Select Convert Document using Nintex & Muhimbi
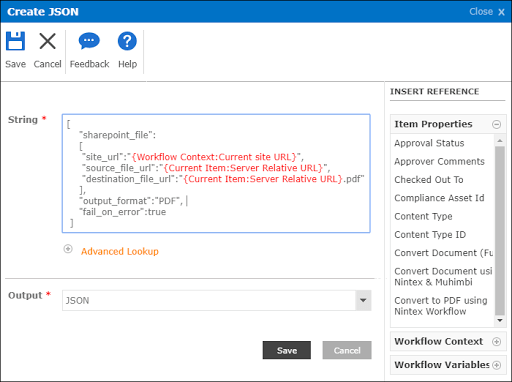This screenshot has height=382, width=512. pos(443,277)
